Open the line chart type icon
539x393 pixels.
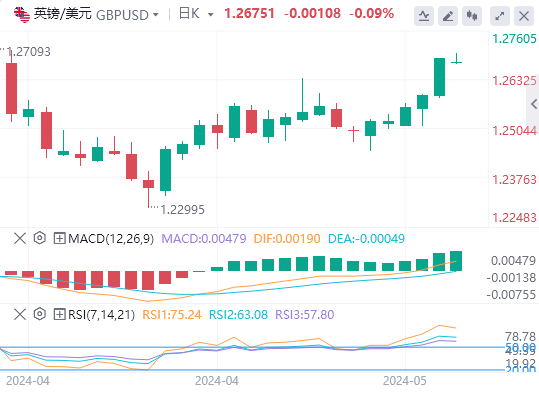(x=424, y=16)
